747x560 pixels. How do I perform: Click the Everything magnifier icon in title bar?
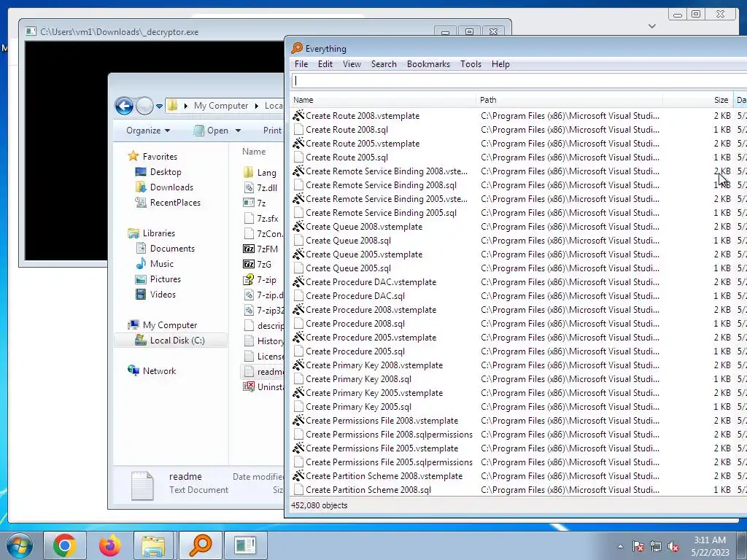coord(297,48)
